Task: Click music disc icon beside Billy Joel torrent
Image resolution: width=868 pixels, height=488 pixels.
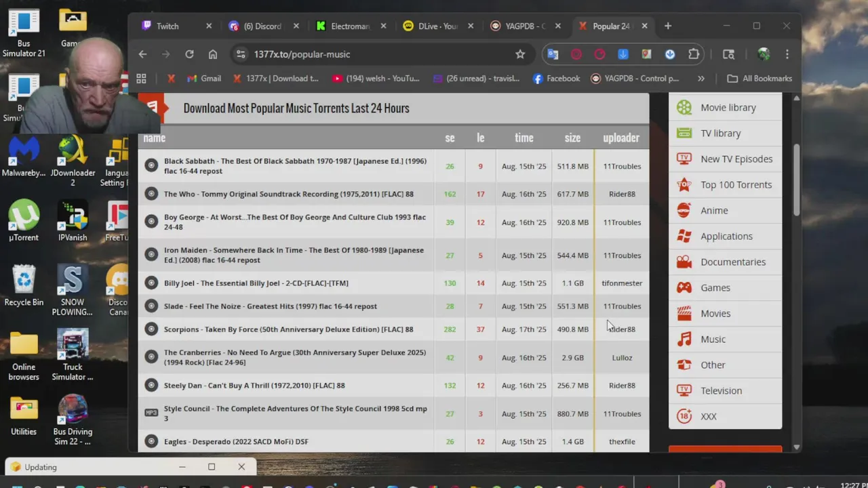Action: pyautogui.click(x=151, y=283)
